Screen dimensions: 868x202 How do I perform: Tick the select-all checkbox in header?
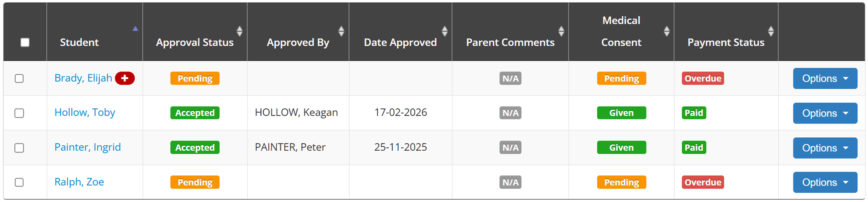[25, 42]
